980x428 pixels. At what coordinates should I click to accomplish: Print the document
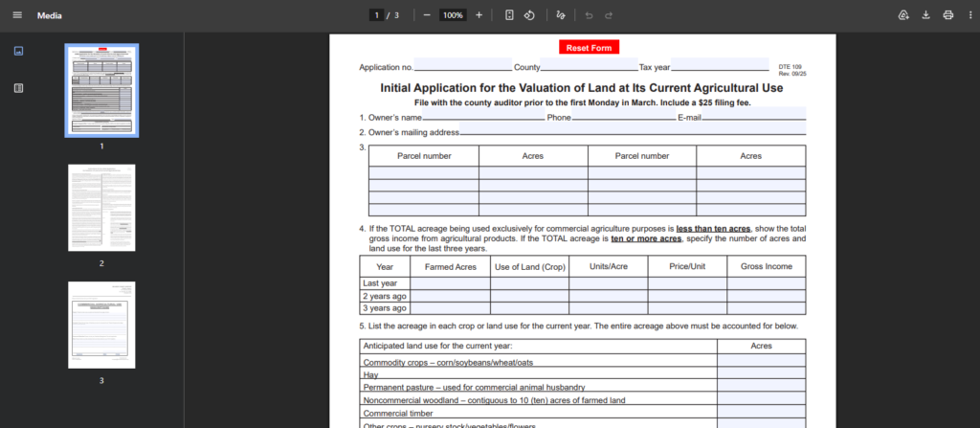pos(947,15)
